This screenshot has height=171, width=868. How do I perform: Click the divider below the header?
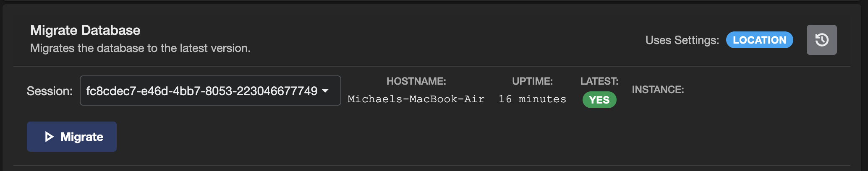point(432,66)
